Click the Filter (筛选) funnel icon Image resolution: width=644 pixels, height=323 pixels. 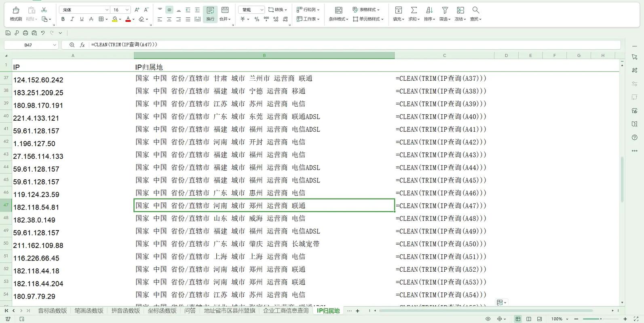pyautogui.click(x=445, y=10)
